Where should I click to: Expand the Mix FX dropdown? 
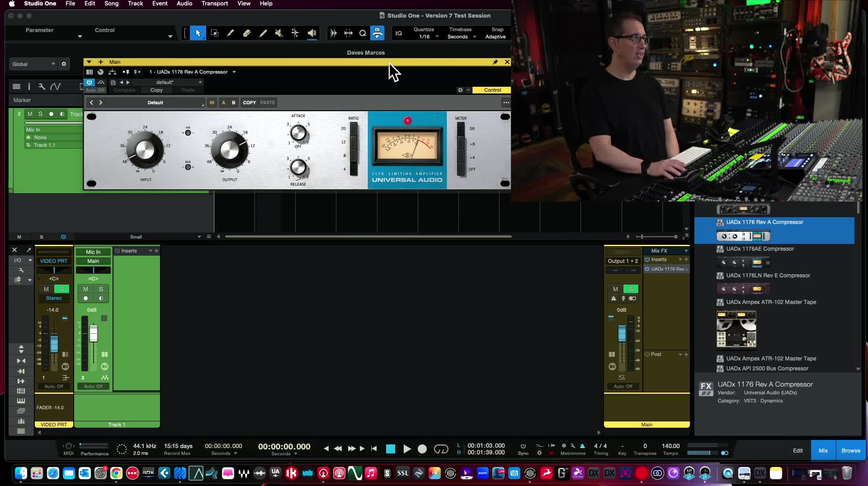[686, 251]
